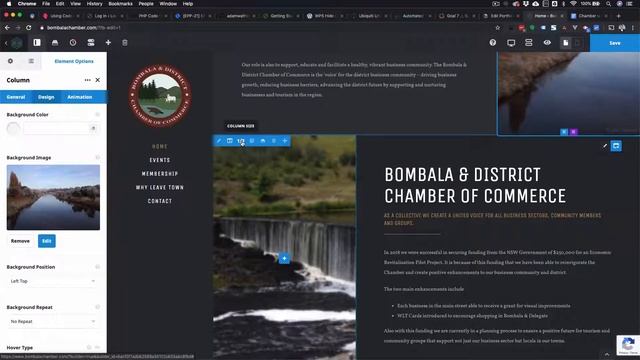Open the history clock icon
This screenshot has width=640, height=360.
click(73, 42)
